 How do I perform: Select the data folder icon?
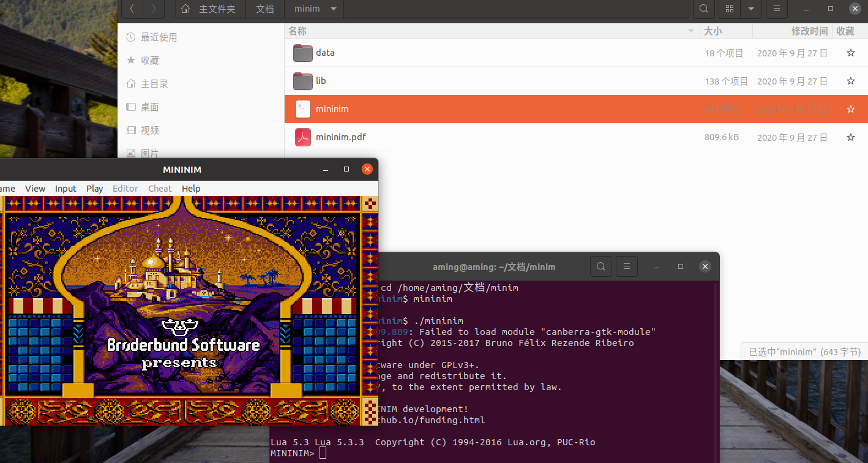point(303,53)
